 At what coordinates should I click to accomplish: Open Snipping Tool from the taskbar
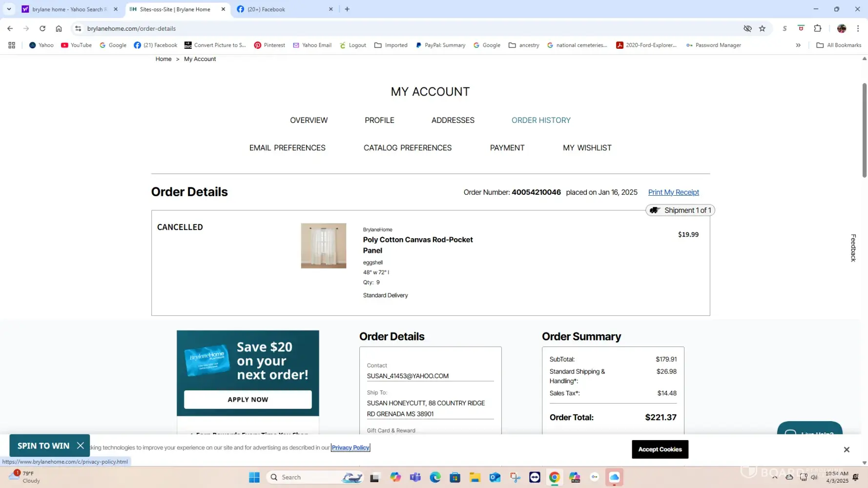click(x=515, y=477)
